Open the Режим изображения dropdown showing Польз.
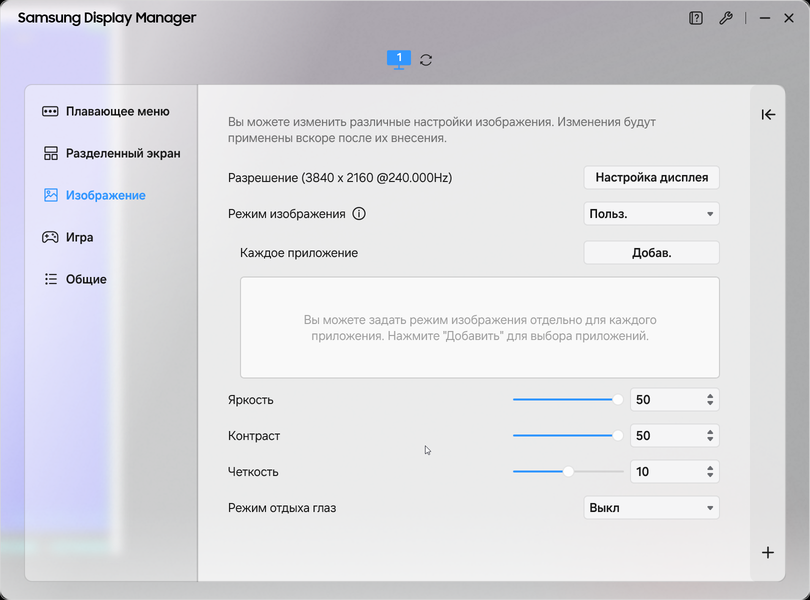 click(x=651, y=213)
